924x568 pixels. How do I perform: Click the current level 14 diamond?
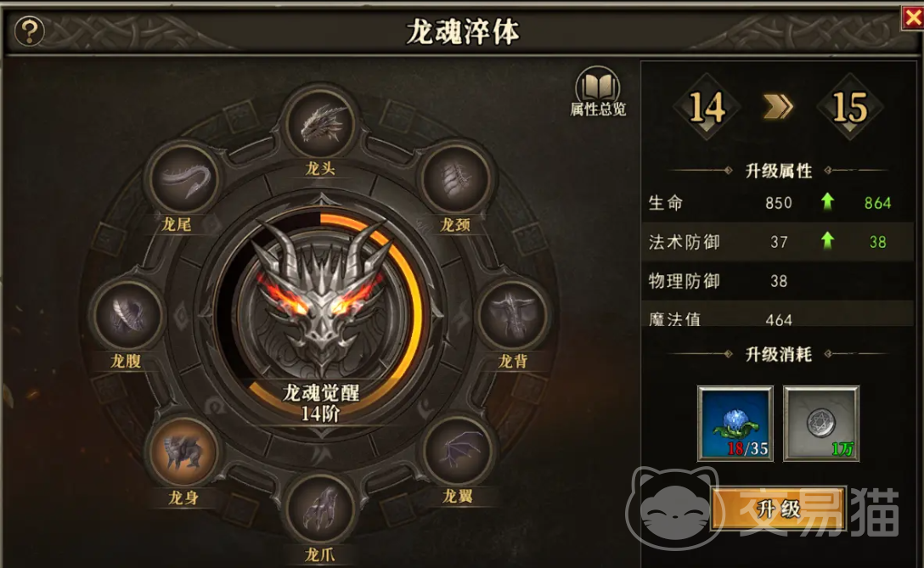click(x=707, y=107)
